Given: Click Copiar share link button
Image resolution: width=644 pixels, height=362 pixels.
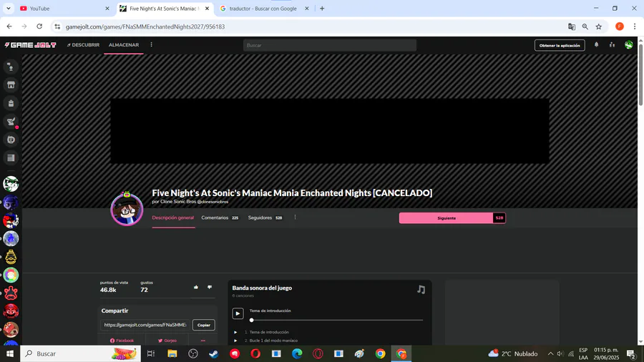Looking at the screenshot, I should click(x=204, y=325).
